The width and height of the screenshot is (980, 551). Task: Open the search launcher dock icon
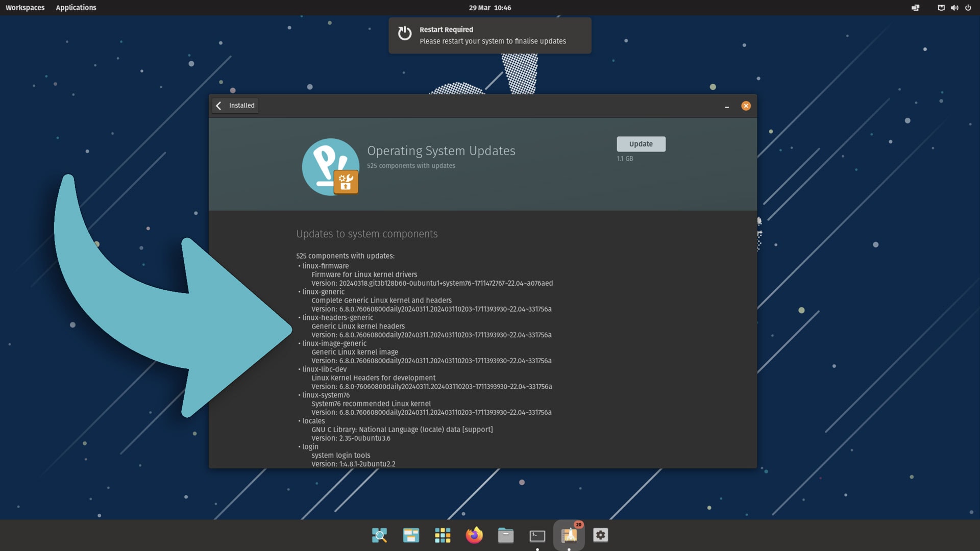(x=379, y=535)
